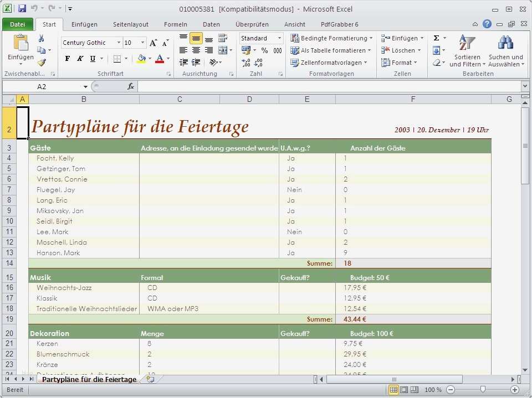Toggle underline formatting on selection
The width and height of the screenshot is (532, 398).
(x=92, y=58)
